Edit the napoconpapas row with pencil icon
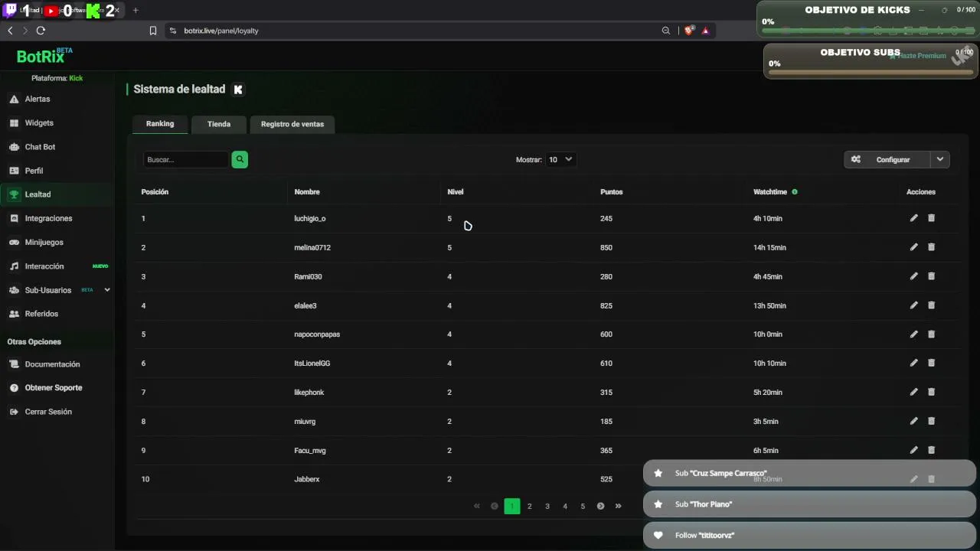 point(913,334)
